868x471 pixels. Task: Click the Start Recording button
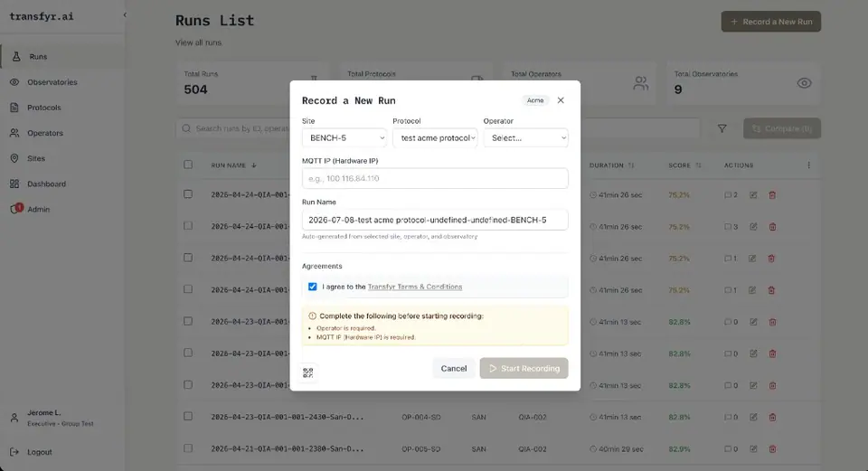click(524, 368)
